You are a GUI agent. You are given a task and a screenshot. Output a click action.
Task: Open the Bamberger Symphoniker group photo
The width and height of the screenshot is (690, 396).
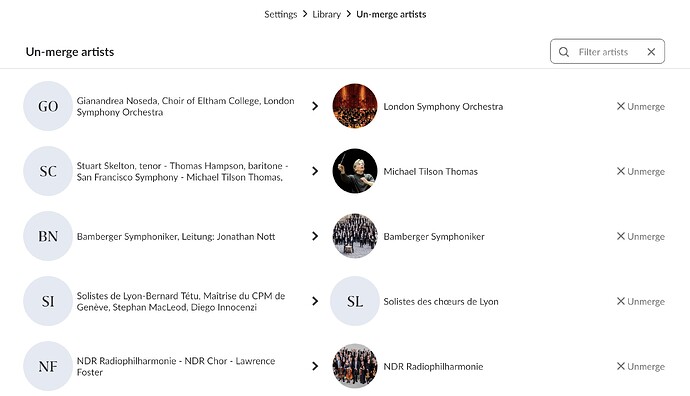(x=355, y=236)
